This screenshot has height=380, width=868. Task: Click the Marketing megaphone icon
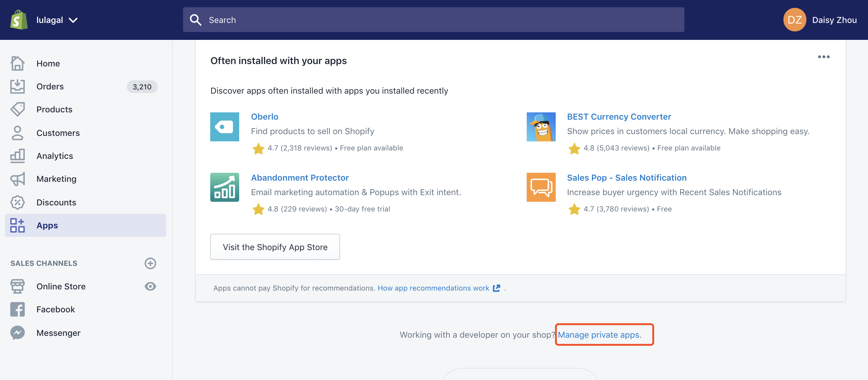pyautogui.click(x=18, y=179)
